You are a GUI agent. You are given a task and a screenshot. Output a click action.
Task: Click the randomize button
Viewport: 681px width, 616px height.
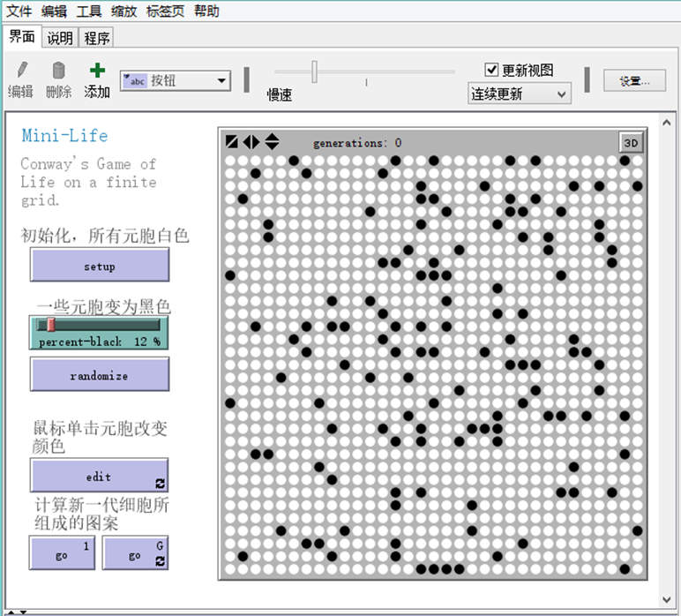point(100,374)
